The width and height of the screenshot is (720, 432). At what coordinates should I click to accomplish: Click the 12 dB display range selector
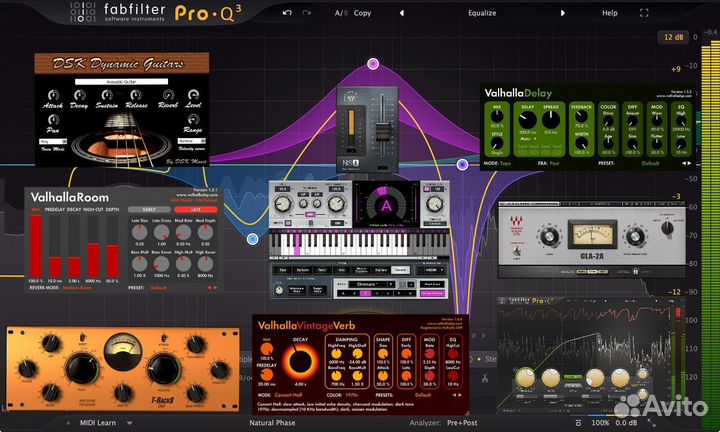(x=674, y=37)
